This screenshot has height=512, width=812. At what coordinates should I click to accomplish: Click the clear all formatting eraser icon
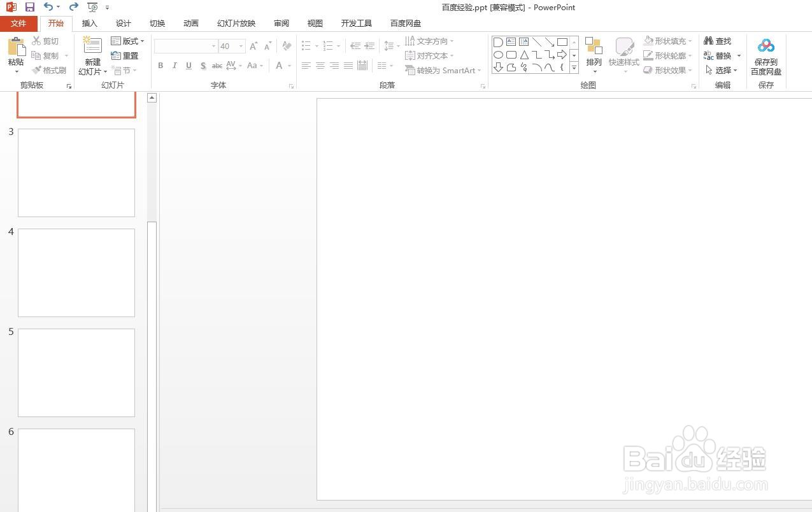pos(287,46)
